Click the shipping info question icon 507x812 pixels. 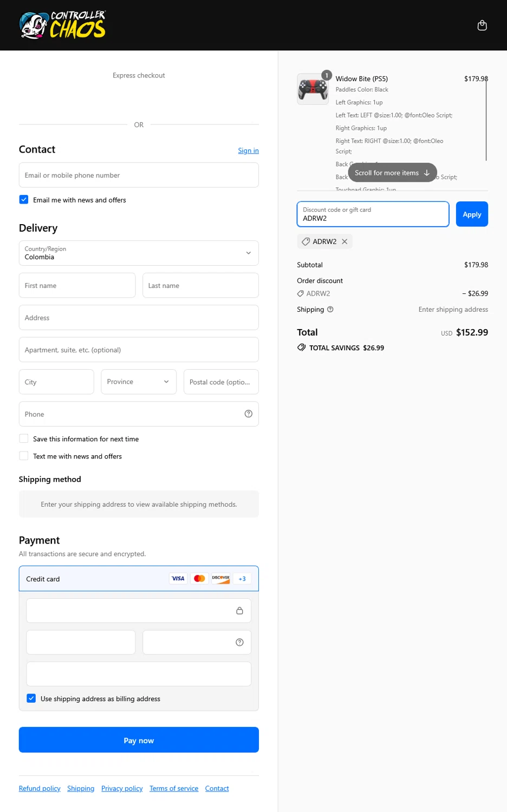(330, 310)
